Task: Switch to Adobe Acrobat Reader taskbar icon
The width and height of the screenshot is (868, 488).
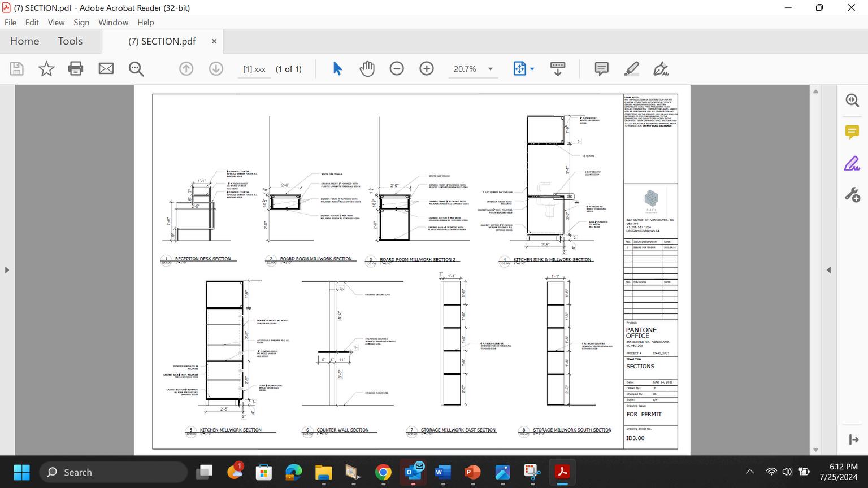Action: [x=562, y=472]
